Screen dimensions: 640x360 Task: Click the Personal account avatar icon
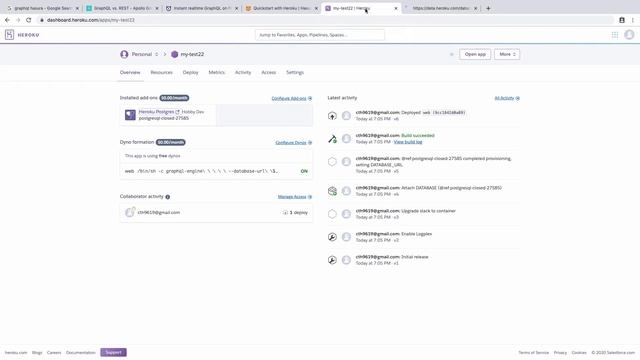click(x=124, y=54)
